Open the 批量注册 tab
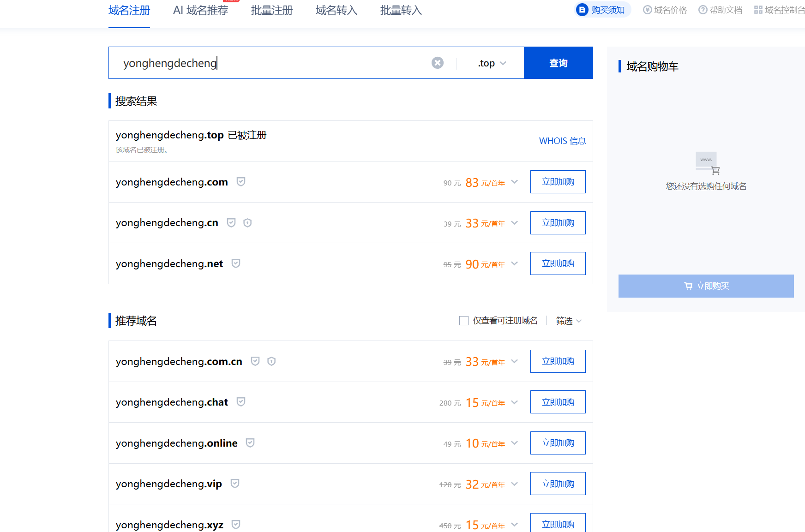805x532 pixels. tap(272, 10)
